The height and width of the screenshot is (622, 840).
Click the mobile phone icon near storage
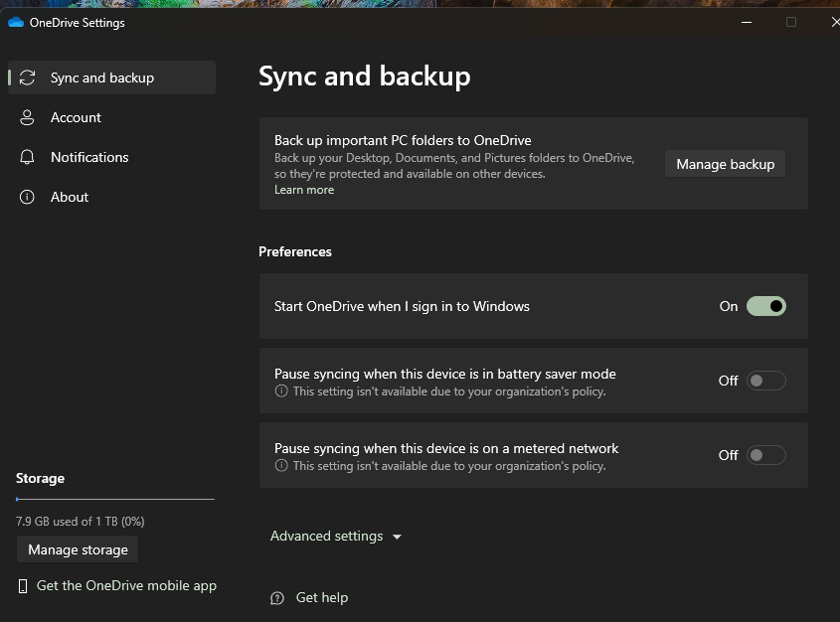coord(23,586)
